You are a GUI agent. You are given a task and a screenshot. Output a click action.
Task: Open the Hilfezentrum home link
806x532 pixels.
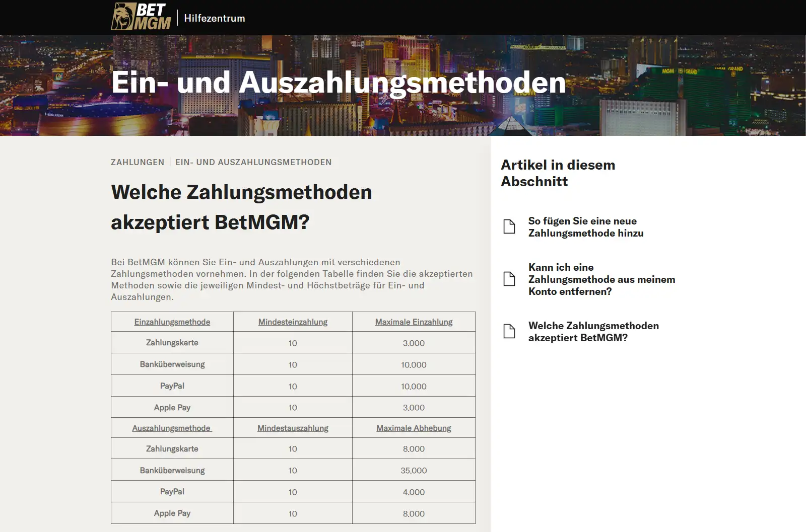coord(215,18)
